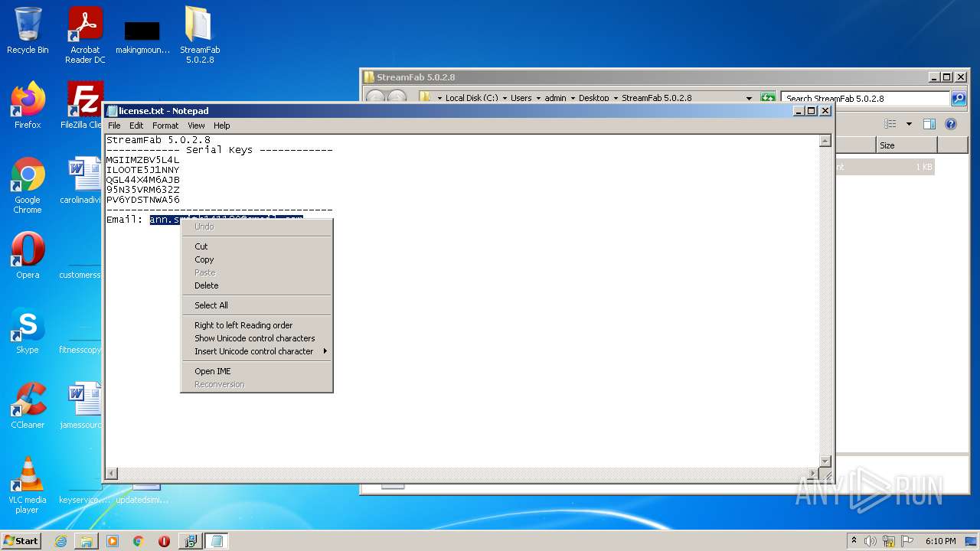Viewport: 980px width, 551px height.
Task: Click the Explorer search magnifier button
Action: (x=958, y=98)
